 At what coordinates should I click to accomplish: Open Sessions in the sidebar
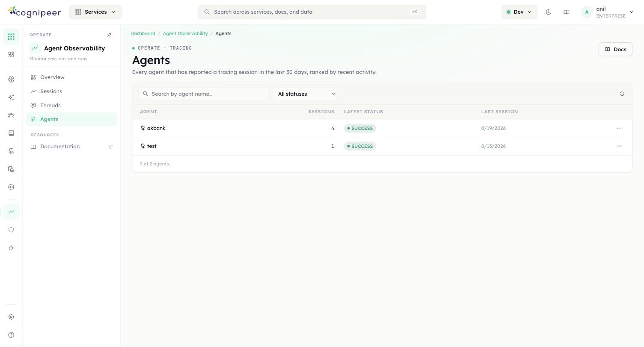[71, 91]
